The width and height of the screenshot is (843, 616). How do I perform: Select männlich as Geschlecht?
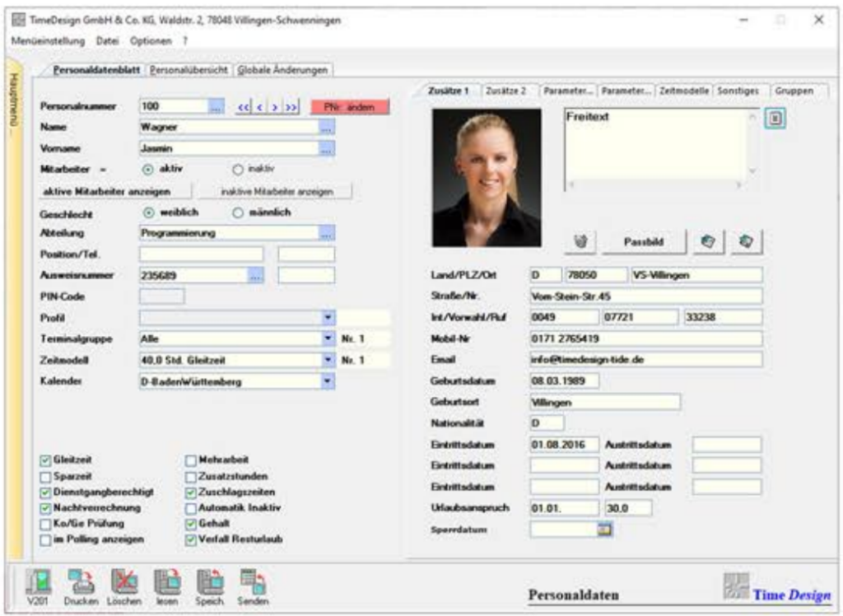pos(239,212)
